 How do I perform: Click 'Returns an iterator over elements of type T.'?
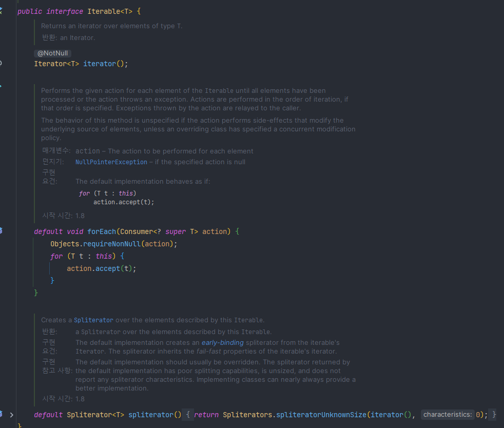111,26
